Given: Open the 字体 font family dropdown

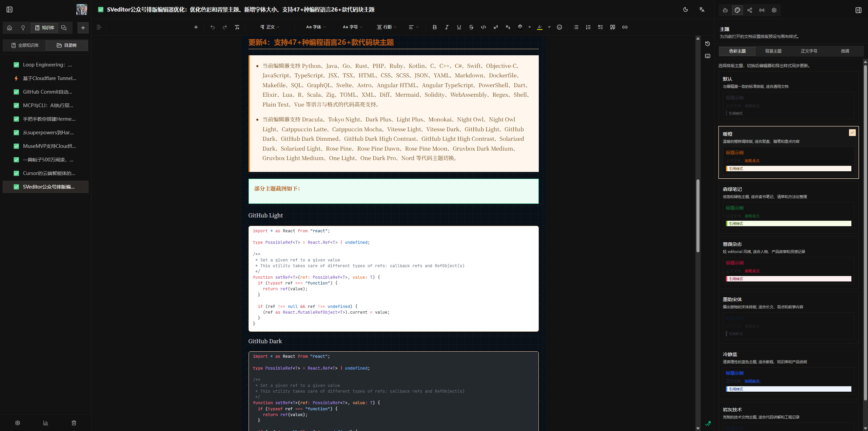Looking at the screenshot, I should tap(316, 27).
